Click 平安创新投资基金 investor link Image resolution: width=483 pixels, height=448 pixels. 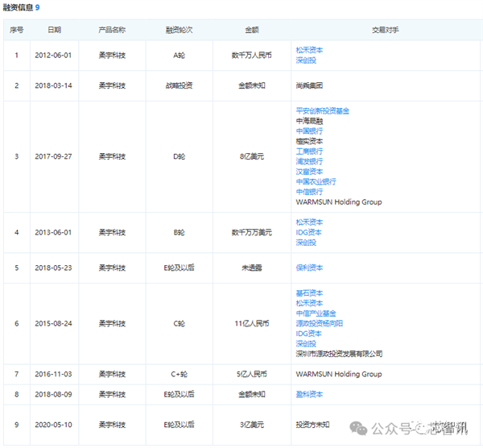click(323, 110)
